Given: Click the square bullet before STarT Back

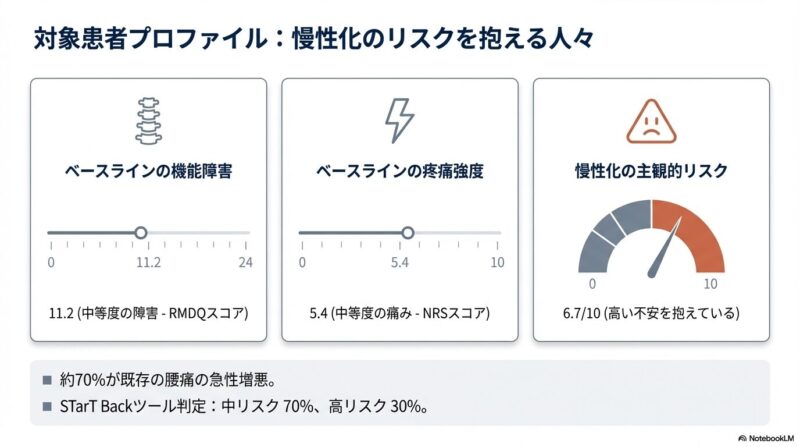Looking at the screenshot, I should 46,407.
